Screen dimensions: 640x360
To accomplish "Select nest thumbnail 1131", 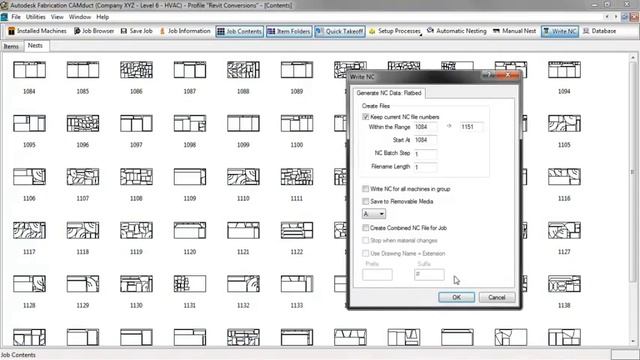I will point(190,284).
